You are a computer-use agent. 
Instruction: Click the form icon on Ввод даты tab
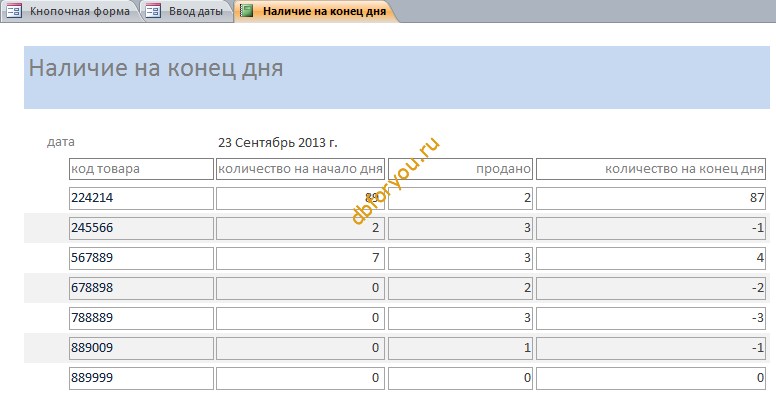pyautogui.click(x=153, y=11)
